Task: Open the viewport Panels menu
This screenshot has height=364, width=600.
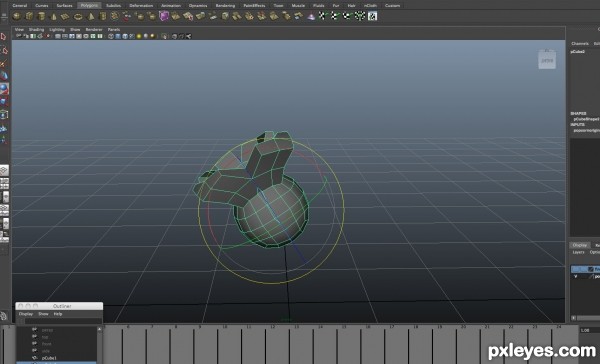Action: [114, 29]
